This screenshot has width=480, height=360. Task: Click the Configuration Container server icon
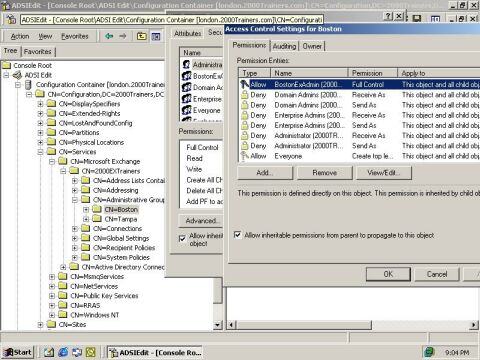click(29, 85)
